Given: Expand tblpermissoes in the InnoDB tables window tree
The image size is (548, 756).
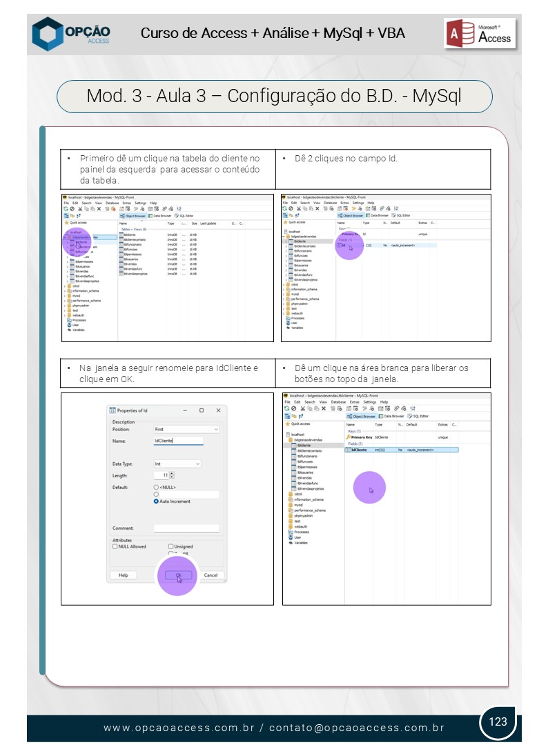Looking at the screenshot, I should (68, 261).
